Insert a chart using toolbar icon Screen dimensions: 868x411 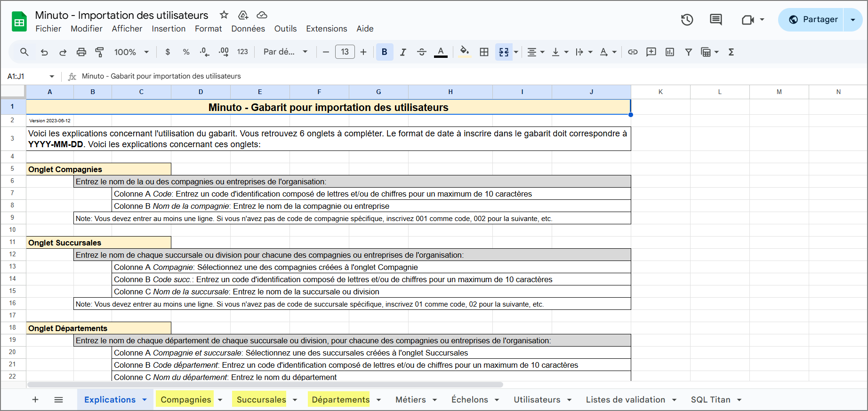pos(670,52)
